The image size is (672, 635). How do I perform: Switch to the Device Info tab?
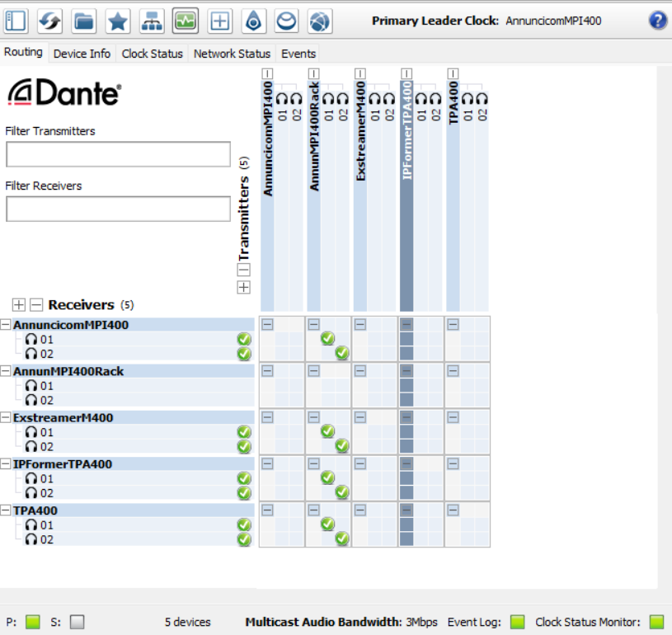[x=82, y=54]
